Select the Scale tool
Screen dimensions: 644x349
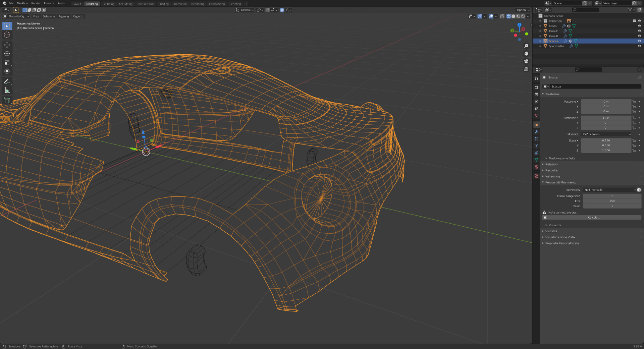click(7, 62)
